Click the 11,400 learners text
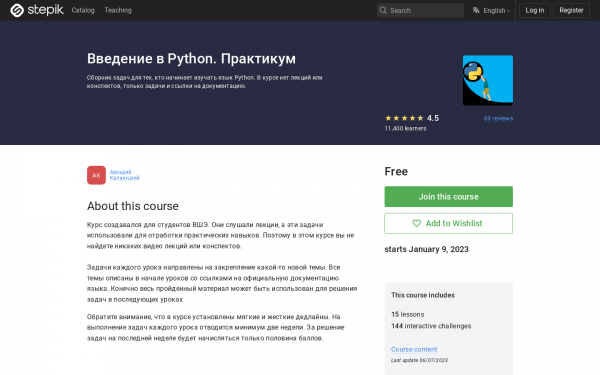The height and width of the screenshot is (375, 600). coord(405,129)
